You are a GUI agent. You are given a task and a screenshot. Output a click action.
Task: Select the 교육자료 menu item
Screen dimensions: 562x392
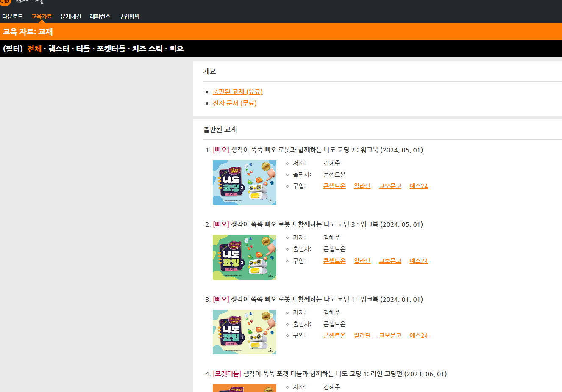click(42, 17)
